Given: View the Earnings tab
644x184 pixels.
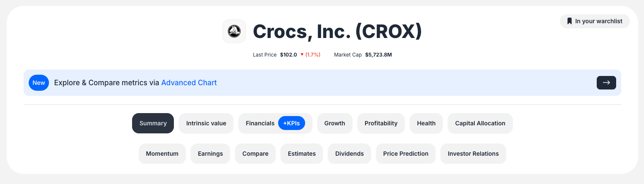Looking at the screenshot, I should (x=210, y=154).
